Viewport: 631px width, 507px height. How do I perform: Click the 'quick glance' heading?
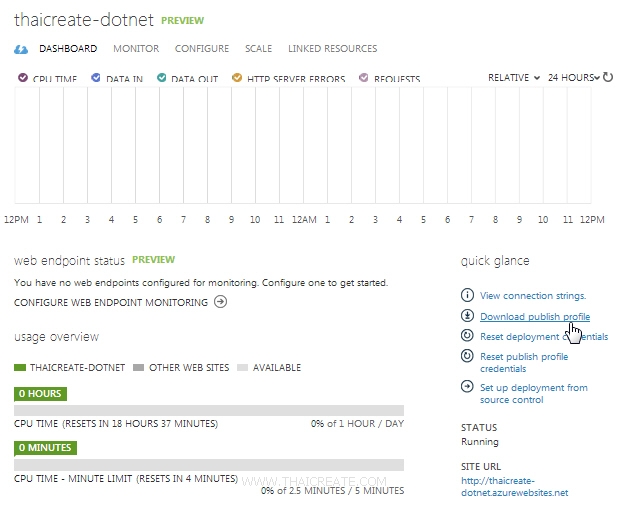tap(495, 261)
